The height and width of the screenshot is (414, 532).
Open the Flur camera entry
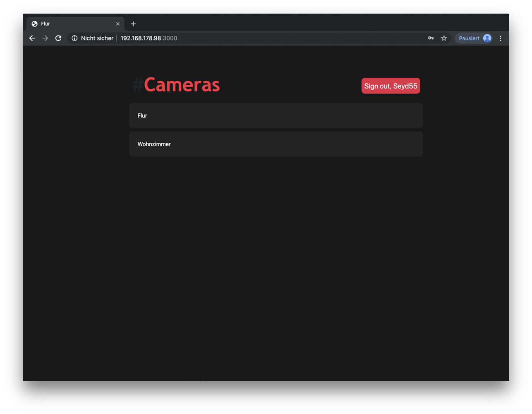tap(276, 115)
